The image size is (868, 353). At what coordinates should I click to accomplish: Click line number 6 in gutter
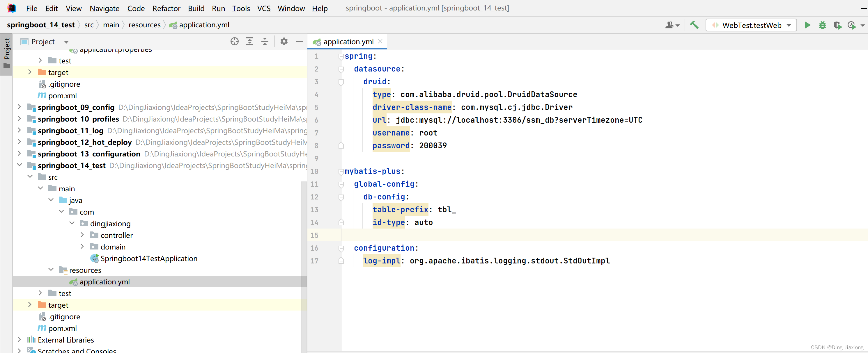click(316, 120)
